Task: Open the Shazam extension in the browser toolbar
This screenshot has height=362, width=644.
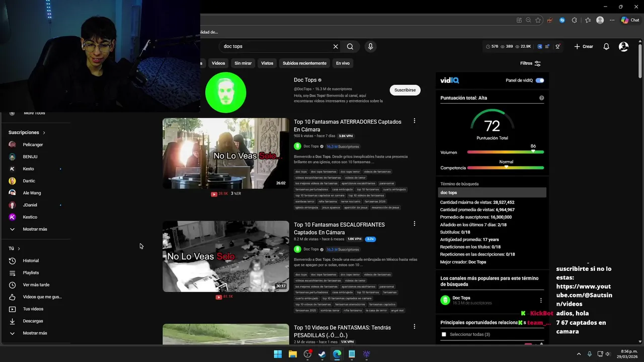Action: pyautogui.click(x=562, y=20)
